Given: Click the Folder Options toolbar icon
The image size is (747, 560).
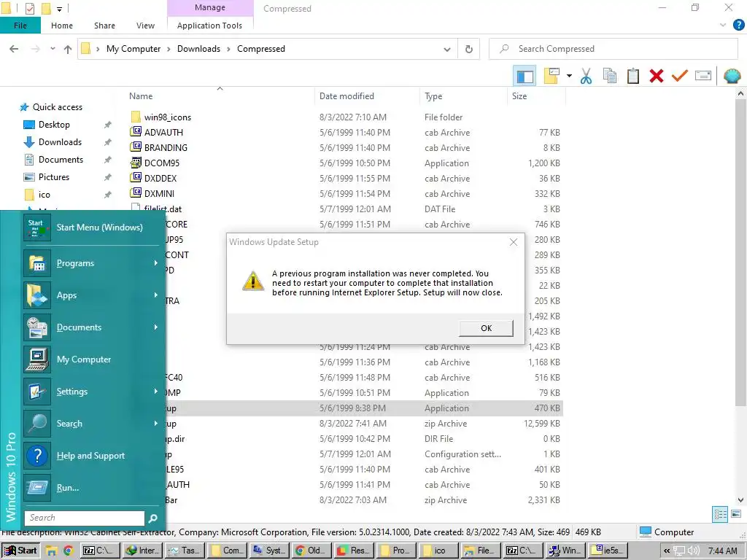Looking at the screenshot, I should point(551,76).
